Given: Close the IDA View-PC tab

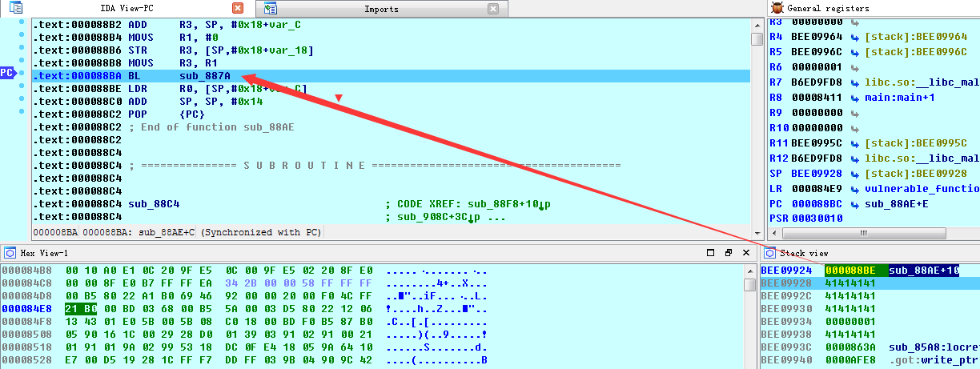Looking at the screenshot, I should click(237, 9).
